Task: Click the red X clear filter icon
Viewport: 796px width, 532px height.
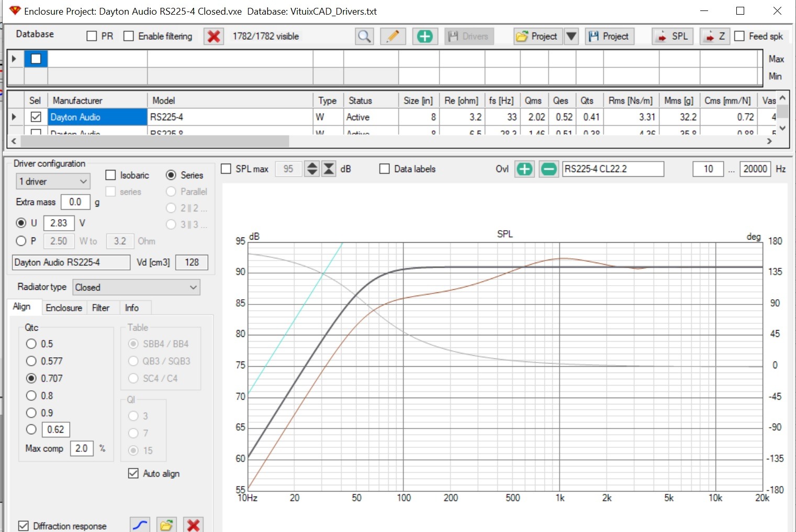Action: tap(214, 36)
